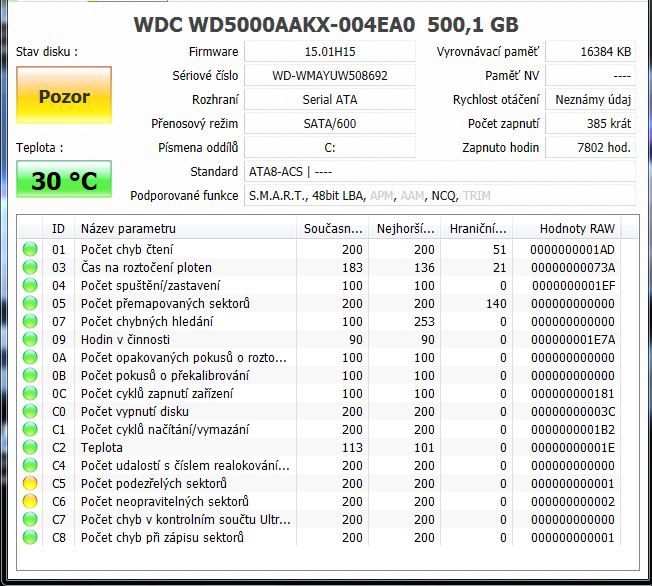Select the row Počet chyb při zápisu sektorů

coord(319,537)
